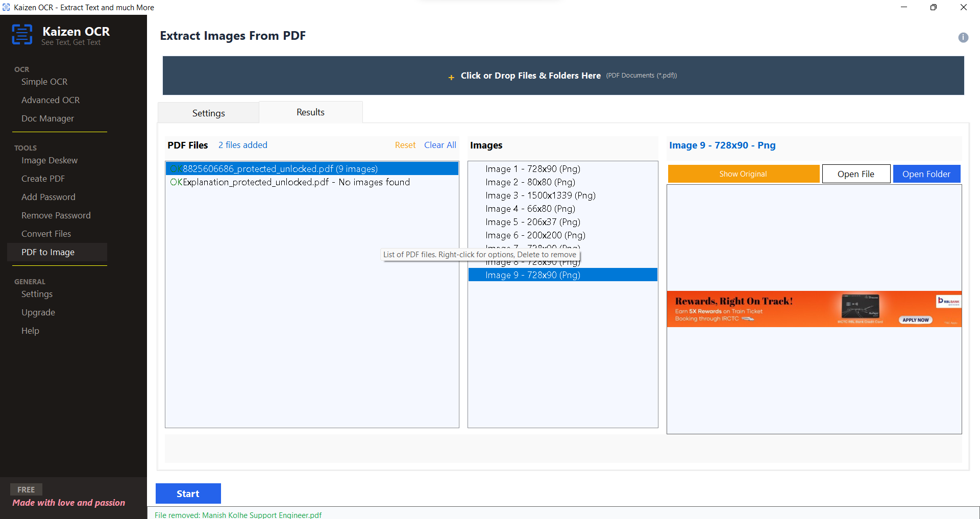Go to Image Deskew tool
Screen dimensions: 980x519
50,160
